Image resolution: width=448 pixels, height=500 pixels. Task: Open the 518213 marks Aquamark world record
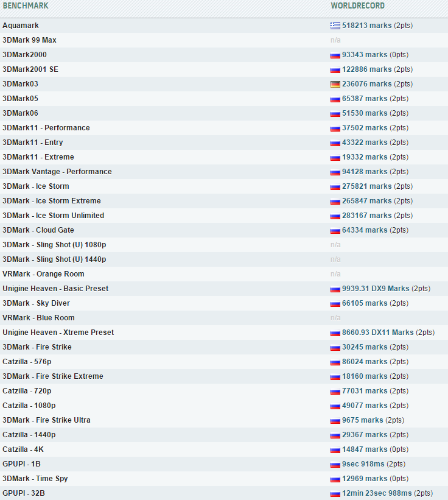coord(366,26)
